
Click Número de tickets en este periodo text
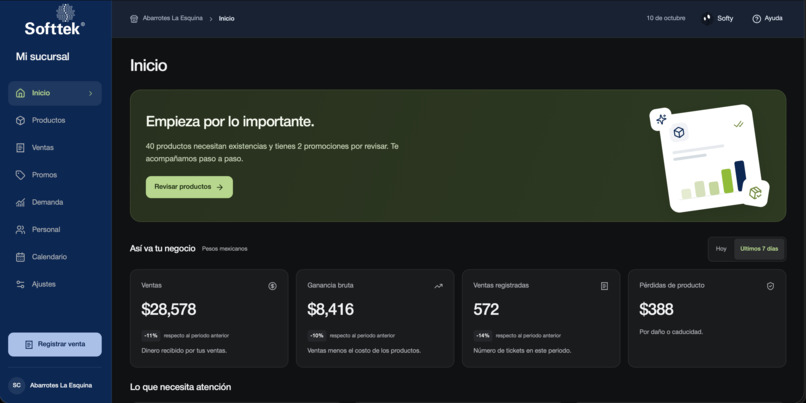pyautogui.click(x=522, y=351)
